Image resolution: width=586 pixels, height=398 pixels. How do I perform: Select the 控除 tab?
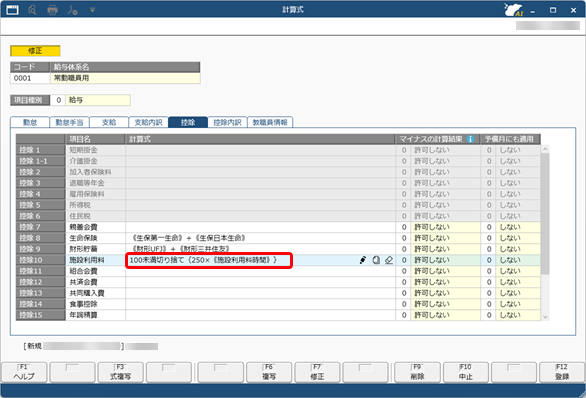click(x=188, y=122)
